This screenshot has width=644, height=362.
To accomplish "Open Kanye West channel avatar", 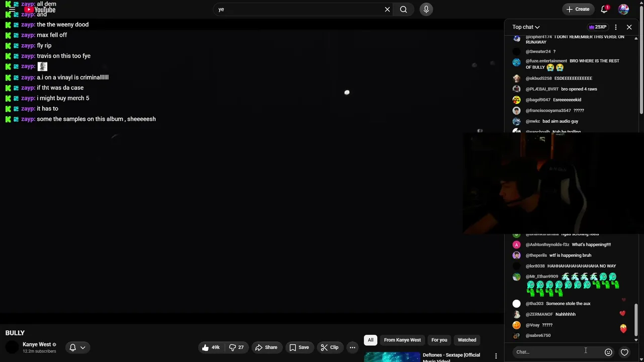I will [12, 347].
